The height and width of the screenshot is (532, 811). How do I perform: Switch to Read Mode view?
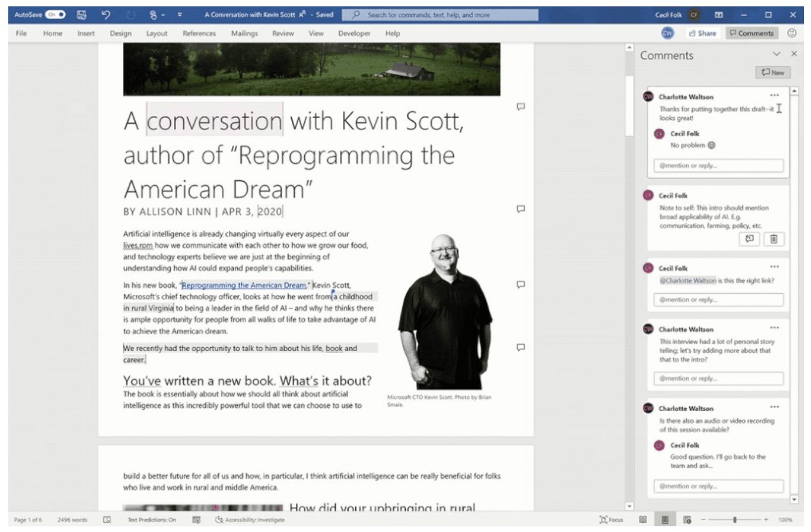(643, 520)
